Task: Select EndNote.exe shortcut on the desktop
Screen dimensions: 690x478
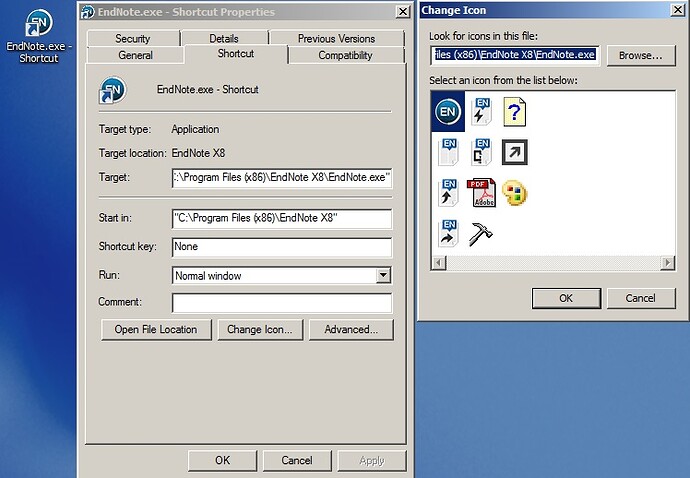Action: click(39, 36)
